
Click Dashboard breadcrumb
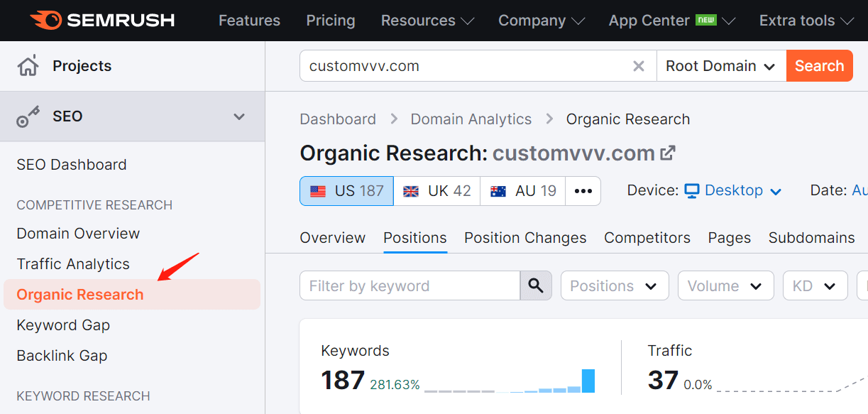point(338,119)
